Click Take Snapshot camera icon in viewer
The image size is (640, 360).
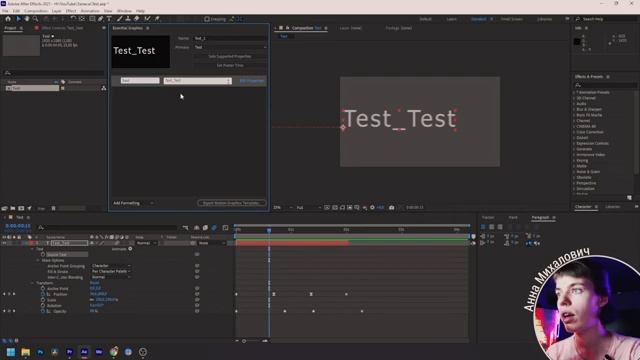click(391, 208)
